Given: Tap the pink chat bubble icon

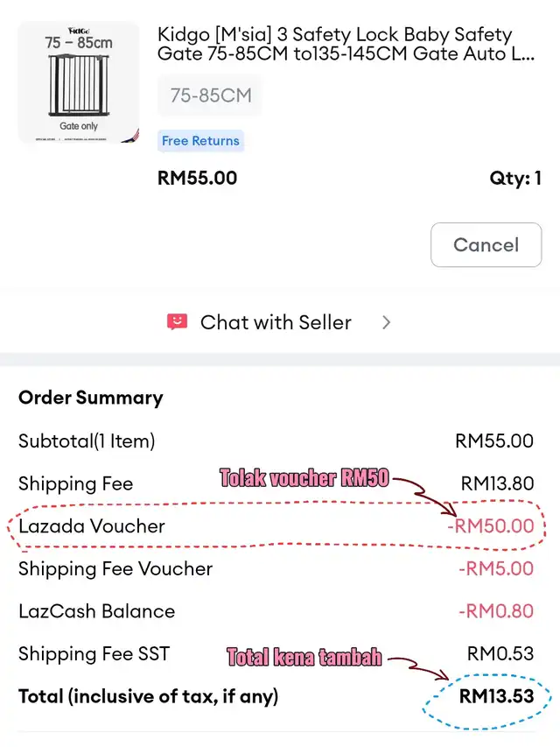Looking at the screenshot, I should [177, 322].
